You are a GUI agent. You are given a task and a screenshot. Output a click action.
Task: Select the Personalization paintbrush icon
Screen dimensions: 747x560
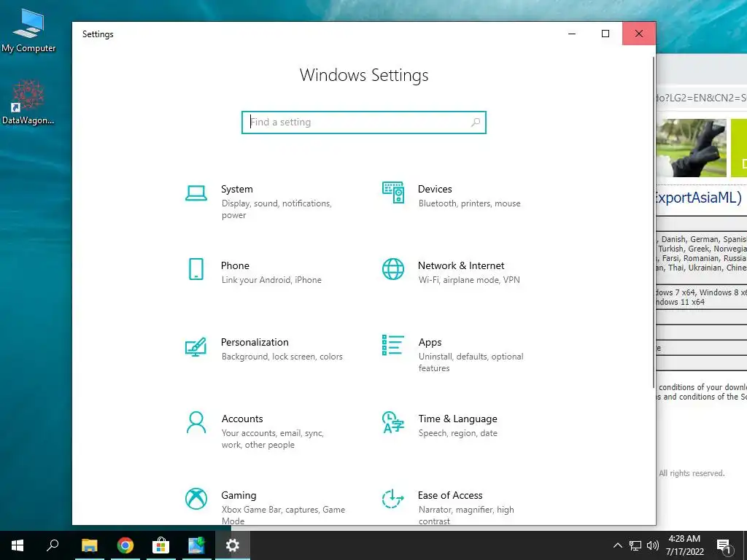click(x=196, y=346)
